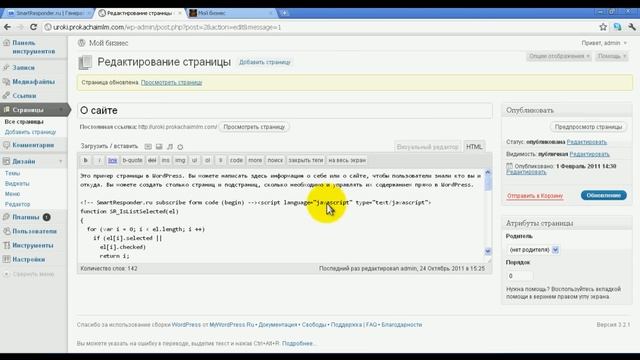Screen dimensions: 640x360
Task: Insert italic tag with i button
Action: (x=99, y=160)
